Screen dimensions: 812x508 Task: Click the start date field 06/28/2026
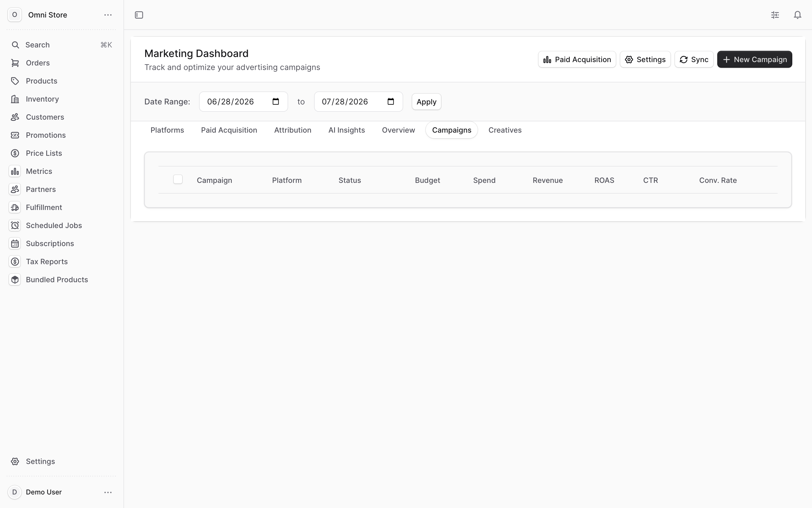[x=243, y=102]
